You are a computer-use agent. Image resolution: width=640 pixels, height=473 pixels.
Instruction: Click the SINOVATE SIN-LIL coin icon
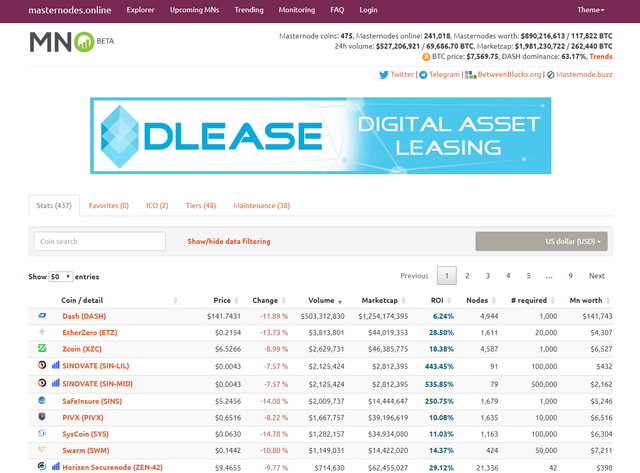pos(42,365)
